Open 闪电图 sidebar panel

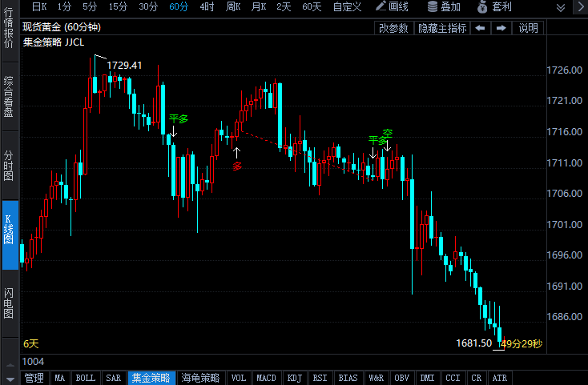tap(9, 303)
